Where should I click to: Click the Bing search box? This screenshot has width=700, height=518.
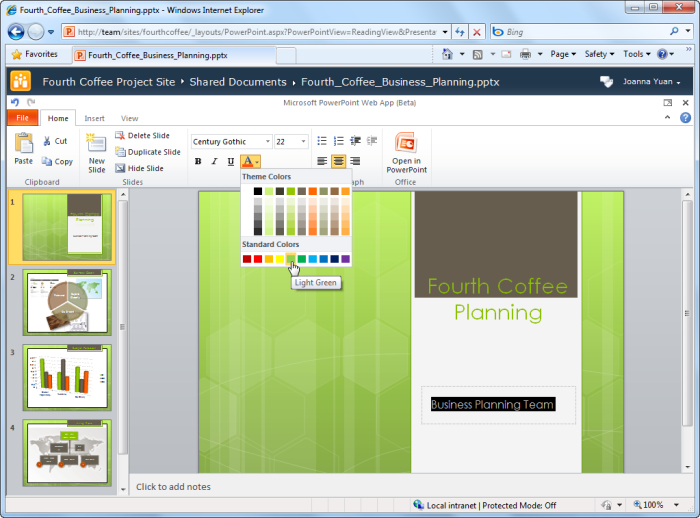[587, 32]
